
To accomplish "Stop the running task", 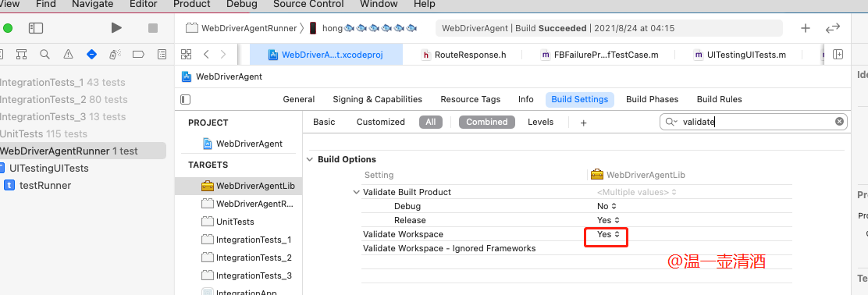I will click(x=153, y=27).
